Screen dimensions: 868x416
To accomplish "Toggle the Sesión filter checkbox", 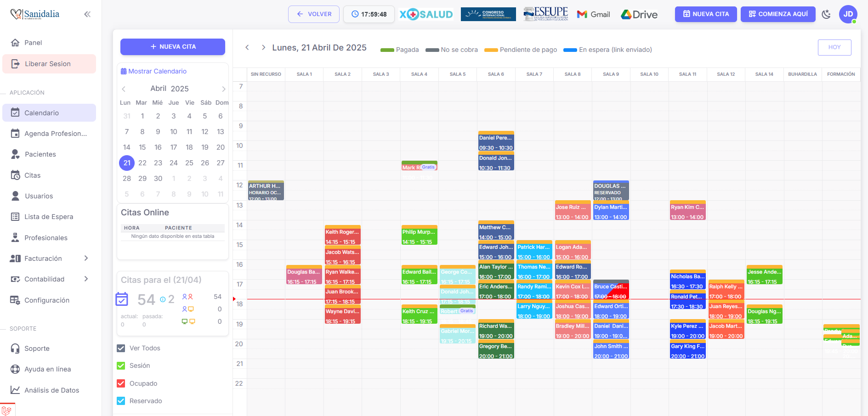I will (121, 365).
